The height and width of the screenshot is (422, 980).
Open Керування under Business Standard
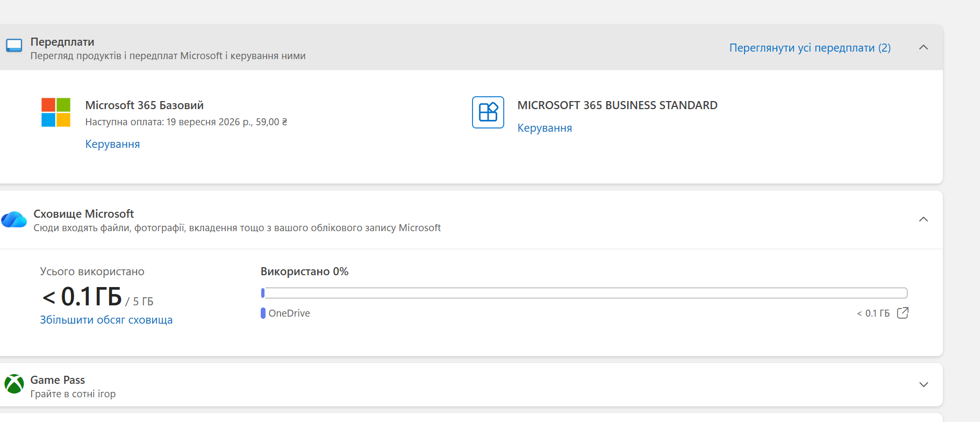tap(545, 128)
